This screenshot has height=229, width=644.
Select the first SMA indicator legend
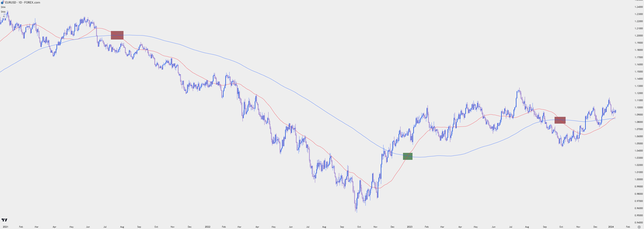(3, 7)
